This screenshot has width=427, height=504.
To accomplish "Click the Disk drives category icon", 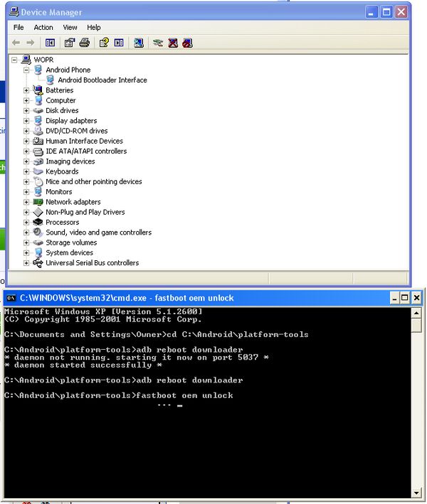I will click(38, 110).
